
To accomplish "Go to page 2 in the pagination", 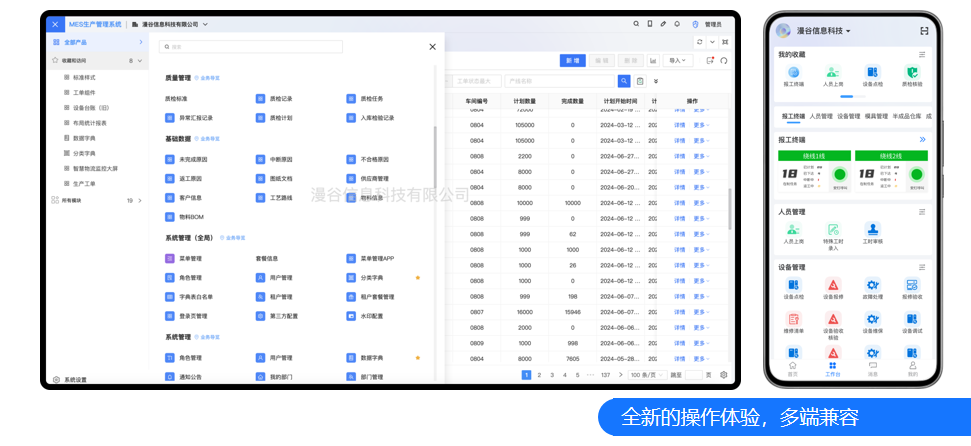I will coord(539,375).
